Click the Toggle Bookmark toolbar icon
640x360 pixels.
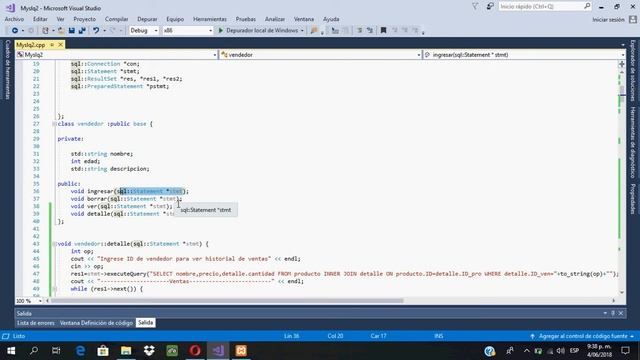pos(383,30)
